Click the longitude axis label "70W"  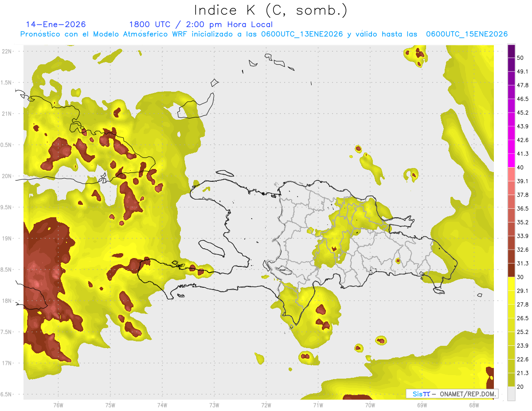[x=370, y=405]
